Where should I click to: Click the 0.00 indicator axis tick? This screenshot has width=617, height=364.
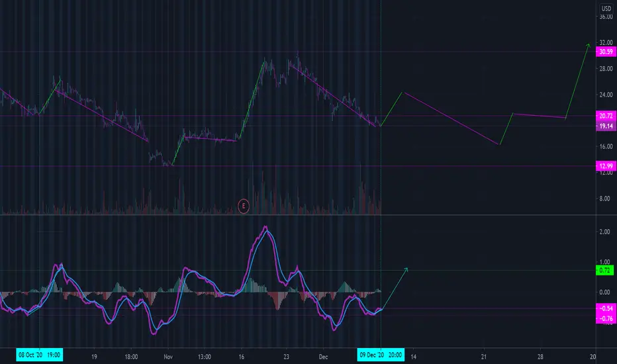604,292
